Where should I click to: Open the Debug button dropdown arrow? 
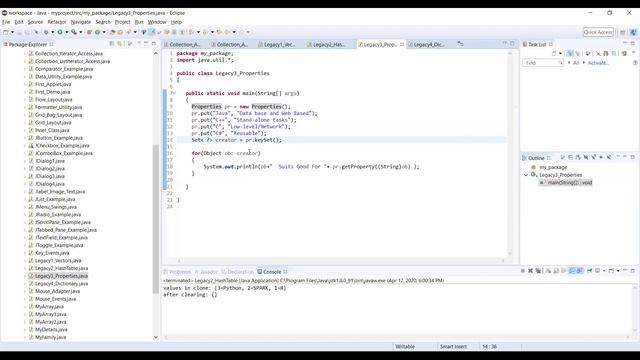tap(52, 32)
